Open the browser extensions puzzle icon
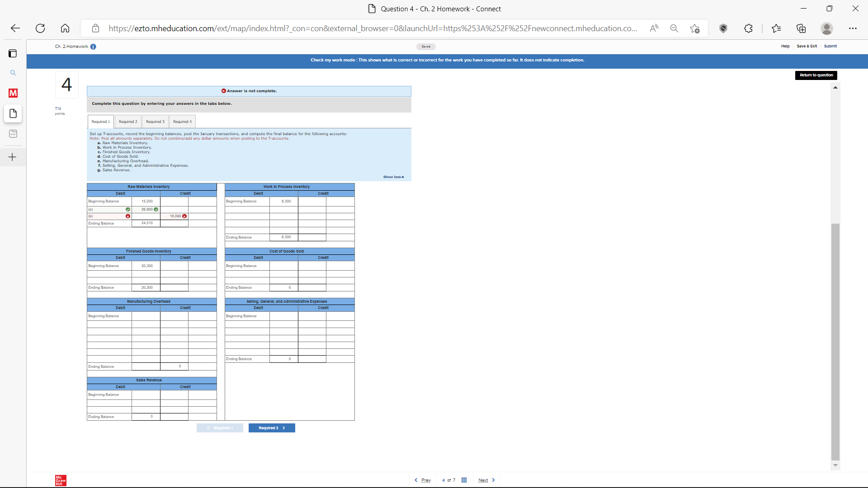This screenshot has height=488, width=868. point(748,28)
